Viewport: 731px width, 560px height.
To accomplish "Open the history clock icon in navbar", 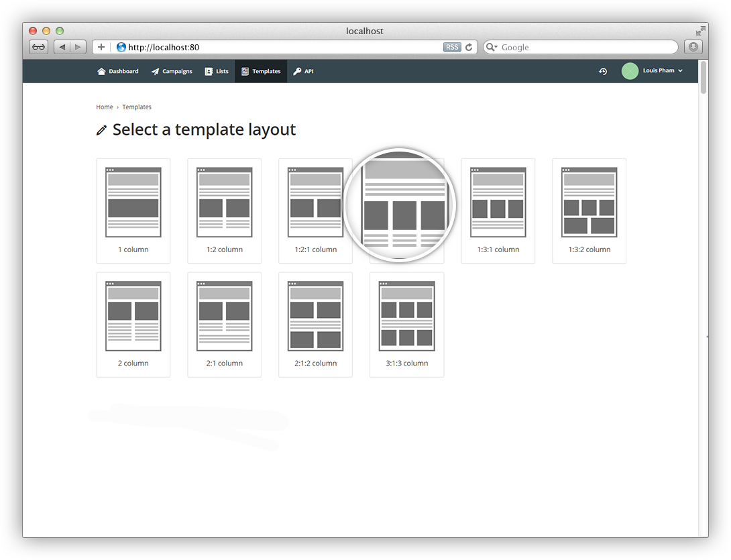I will (x=603, y=71).
